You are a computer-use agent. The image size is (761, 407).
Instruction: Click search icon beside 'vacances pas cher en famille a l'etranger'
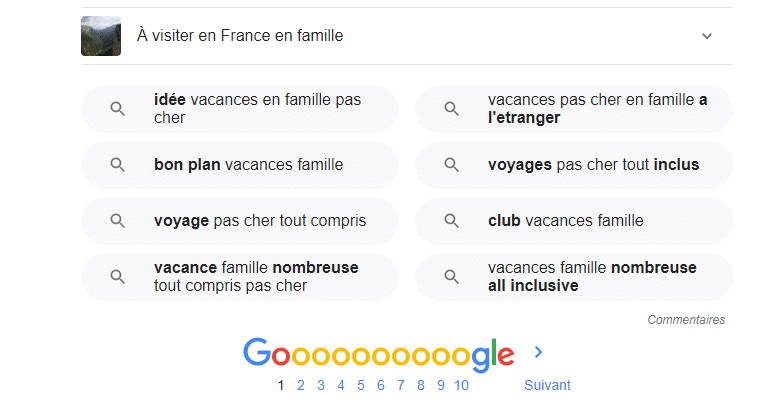(451, 109)
